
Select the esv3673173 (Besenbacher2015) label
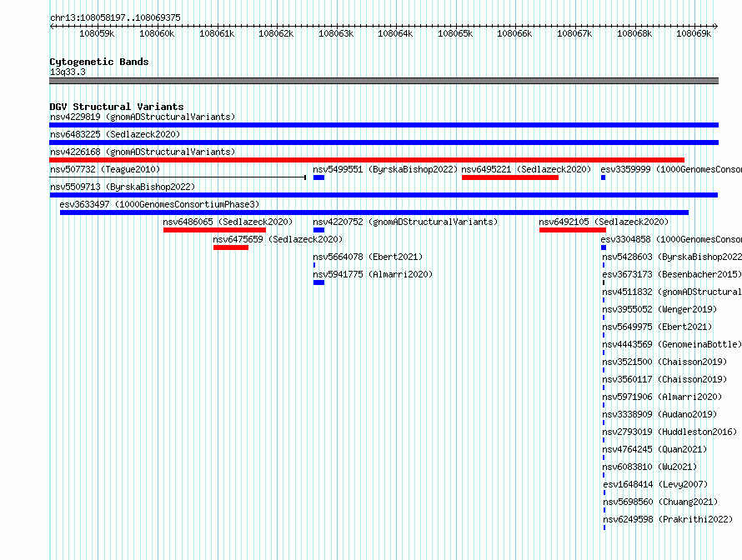(x=672, y=274)
